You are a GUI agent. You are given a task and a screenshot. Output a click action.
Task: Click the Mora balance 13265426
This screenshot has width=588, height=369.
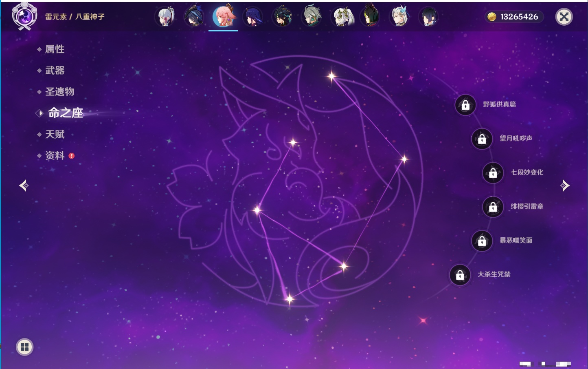click(x=519, y=17)
